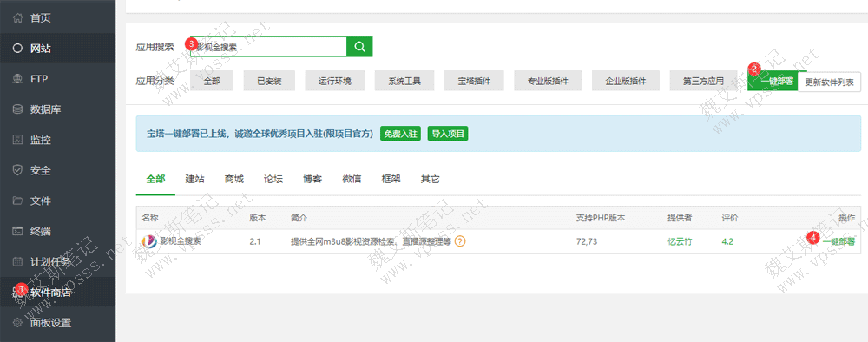Switch to the 全部 tab
The image size is (868, 342).
tap(155, 179)
